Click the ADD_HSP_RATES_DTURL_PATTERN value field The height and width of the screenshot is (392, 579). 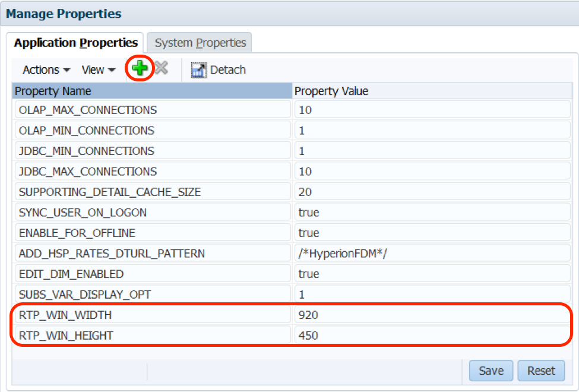click(x=432, y=254)
